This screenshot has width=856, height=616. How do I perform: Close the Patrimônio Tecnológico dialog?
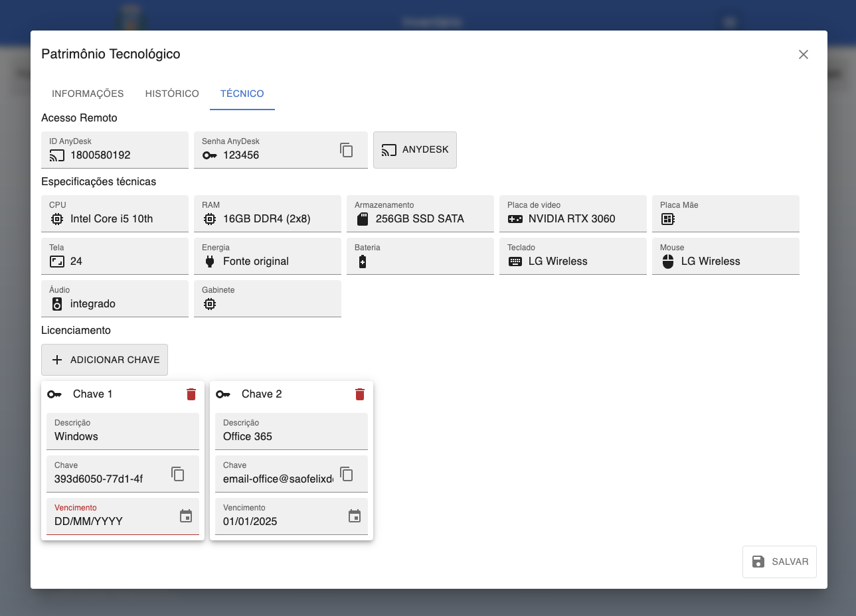click(x=803, y=54)
